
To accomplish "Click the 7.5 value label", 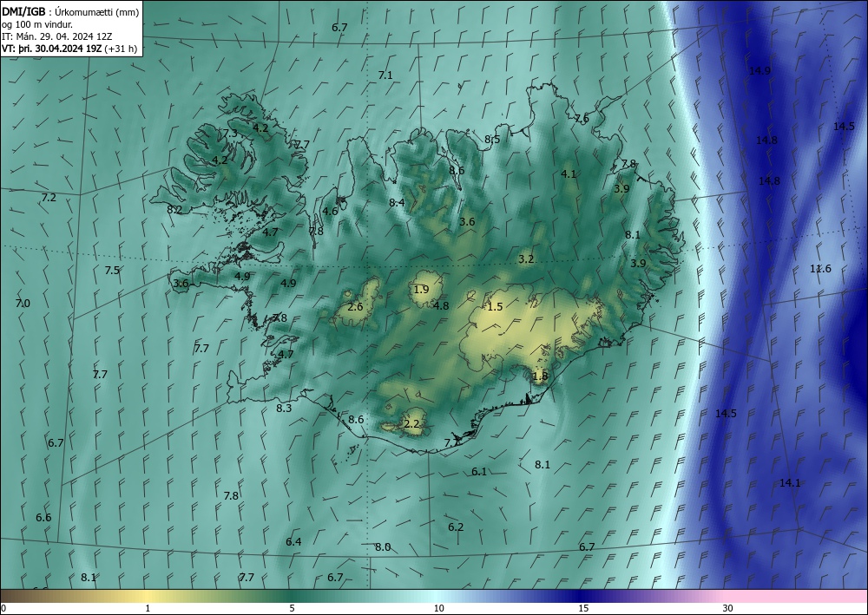I will [x=112, y=271].
